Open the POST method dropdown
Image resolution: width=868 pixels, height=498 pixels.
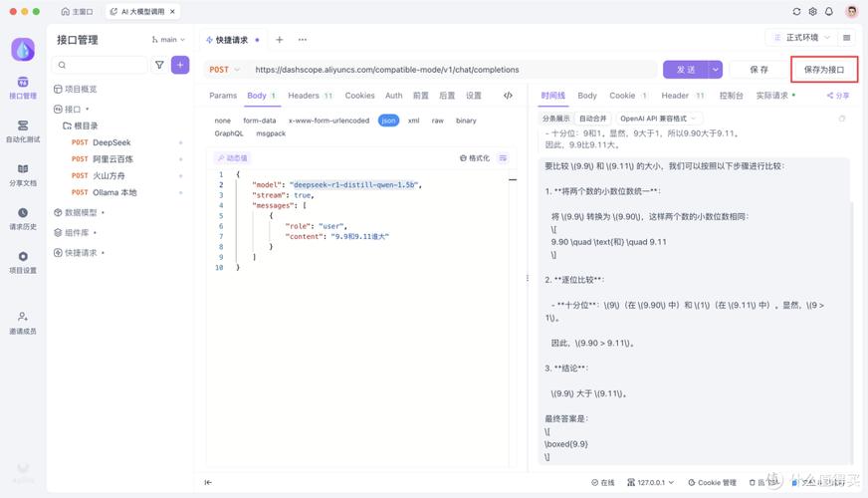(x=224, y=70)
